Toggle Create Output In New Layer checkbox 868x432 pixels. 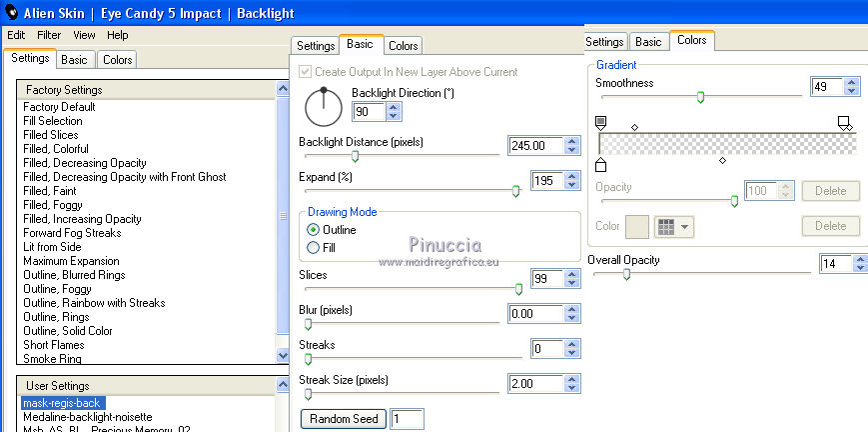[x=305, y=72]
